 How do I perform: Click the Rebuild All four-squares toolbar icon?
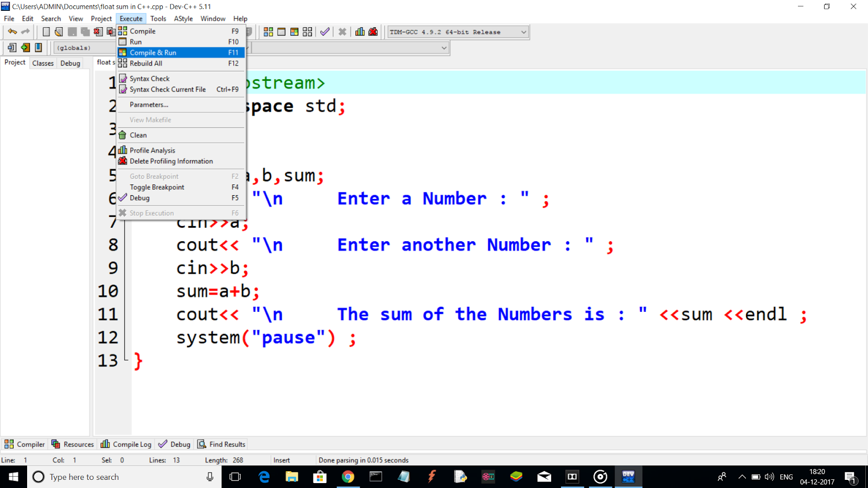tap(307, 31)
